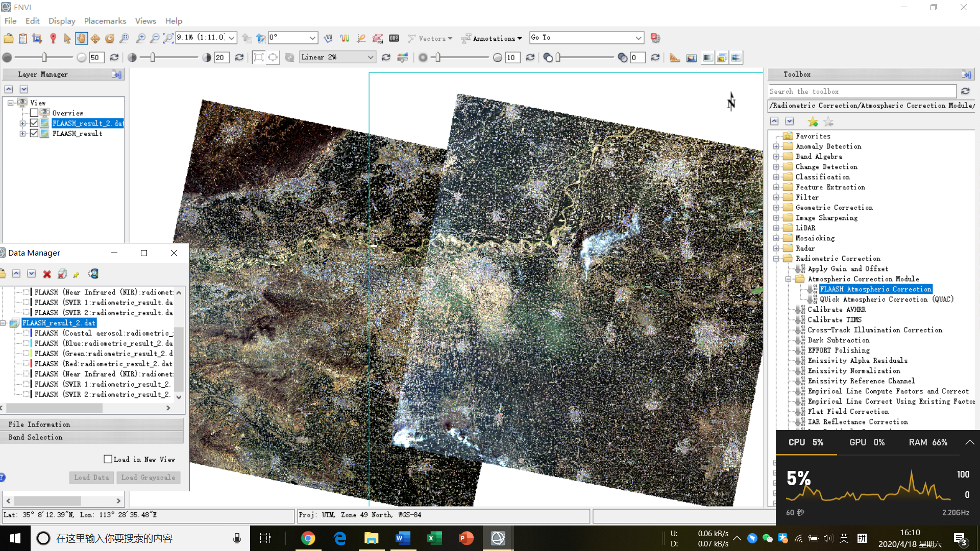Open the Linear 2% stretch type dropdown
This screenshot has width=980, height=551.
click(x=370, y=57)
